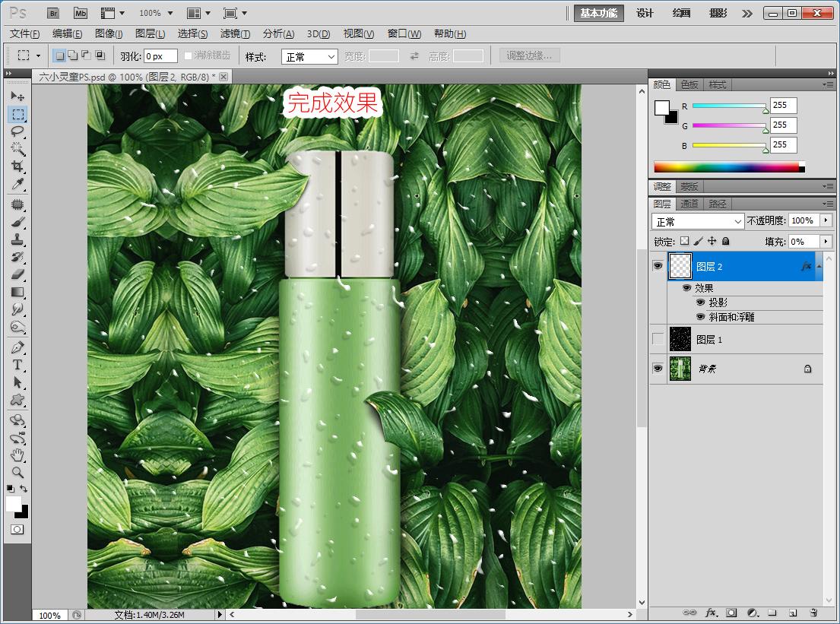Screen dimensions: 840x624
Task: Open the 正常 blend mode dropdown
Action: coord(698,221)
